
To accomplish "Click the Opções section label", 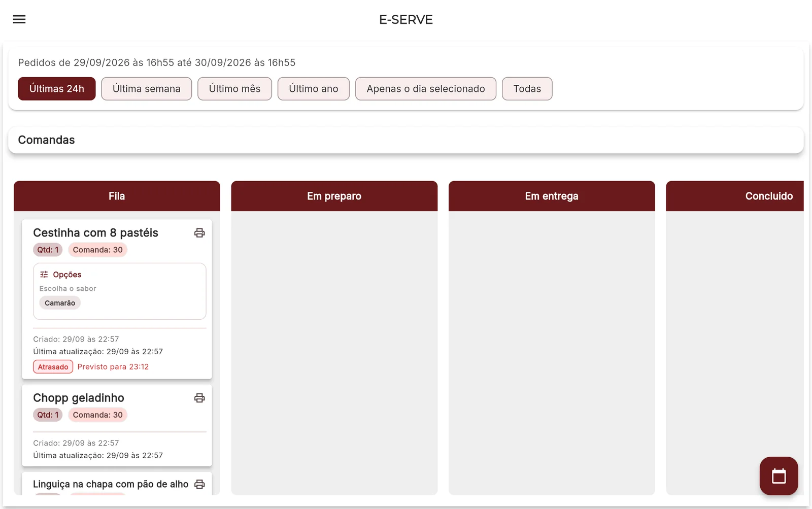I will coord(67,275).
